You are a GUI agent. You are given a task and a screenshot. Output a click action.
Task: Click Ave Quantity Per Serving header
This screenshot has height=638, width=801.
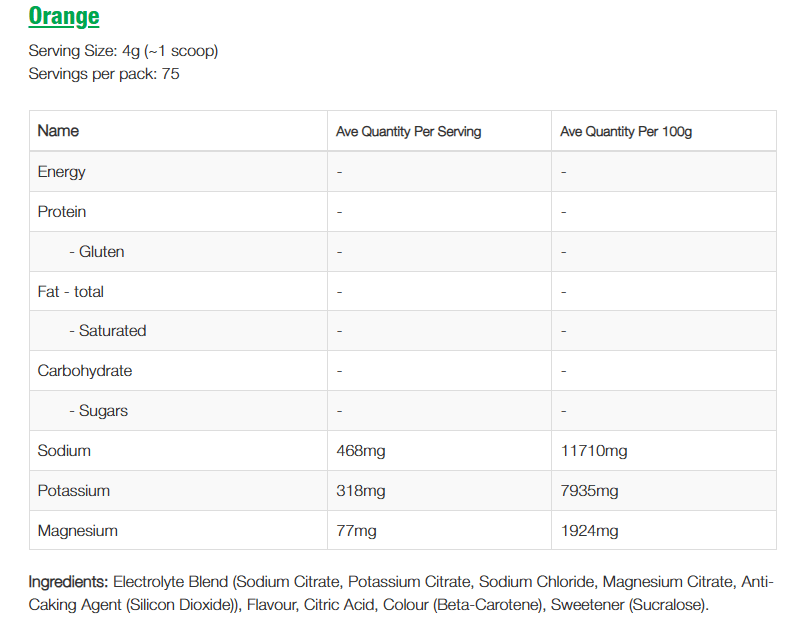click(408, 131)
